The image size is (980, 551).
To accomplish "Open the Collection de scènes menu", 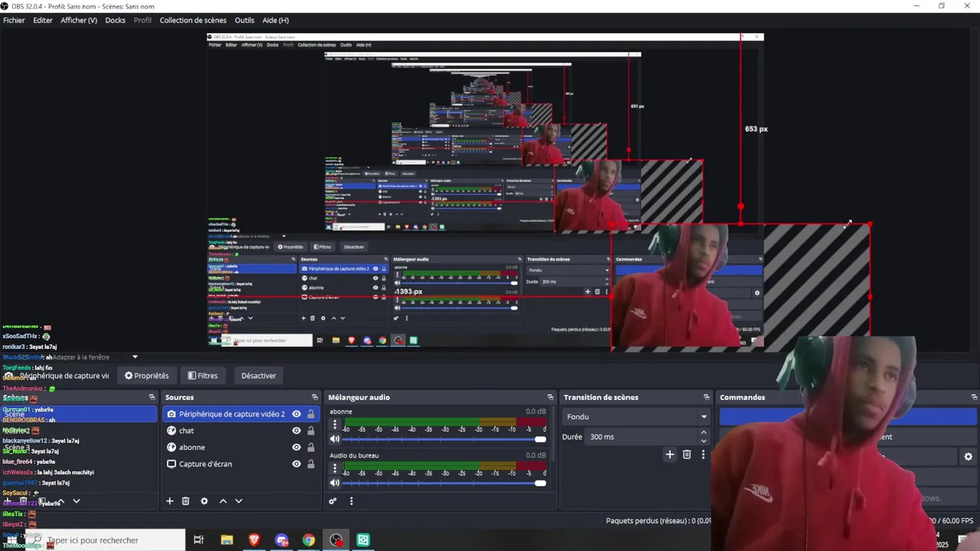I will (x=193, y=20).
